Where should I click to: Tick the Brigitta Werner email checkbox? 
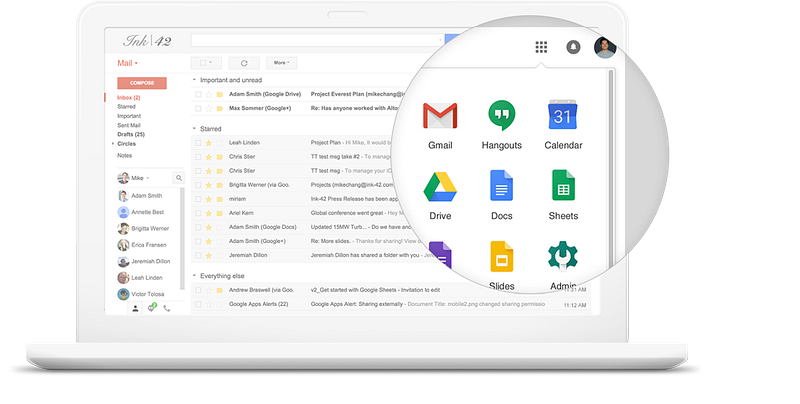click(x=198, y=185)
